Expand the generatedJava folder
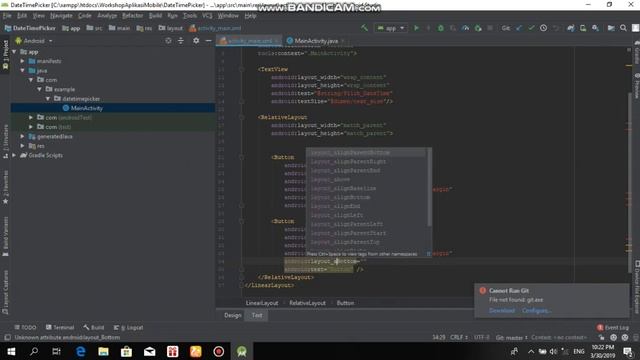 pyautogui.click(x=23, y=136)
